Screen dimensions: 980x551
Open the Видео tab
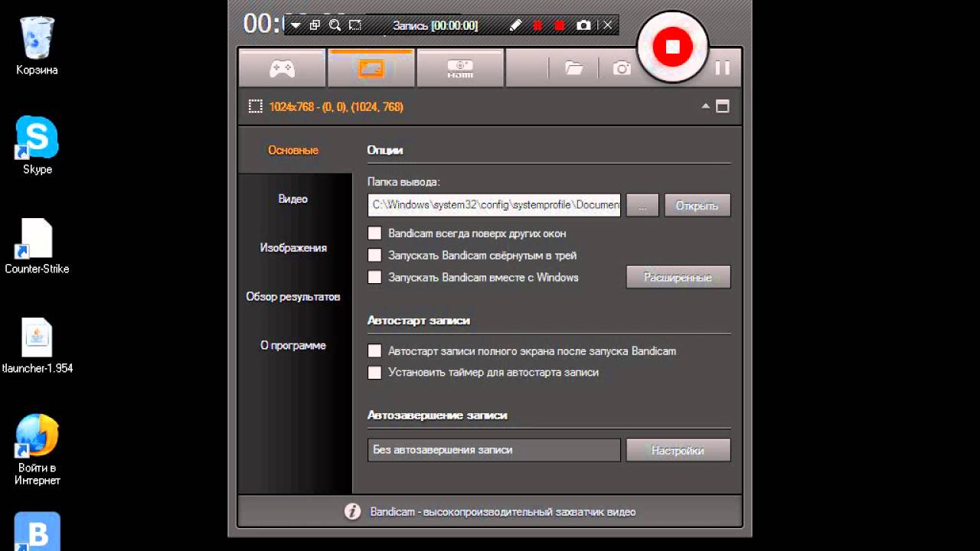point(293,199)
